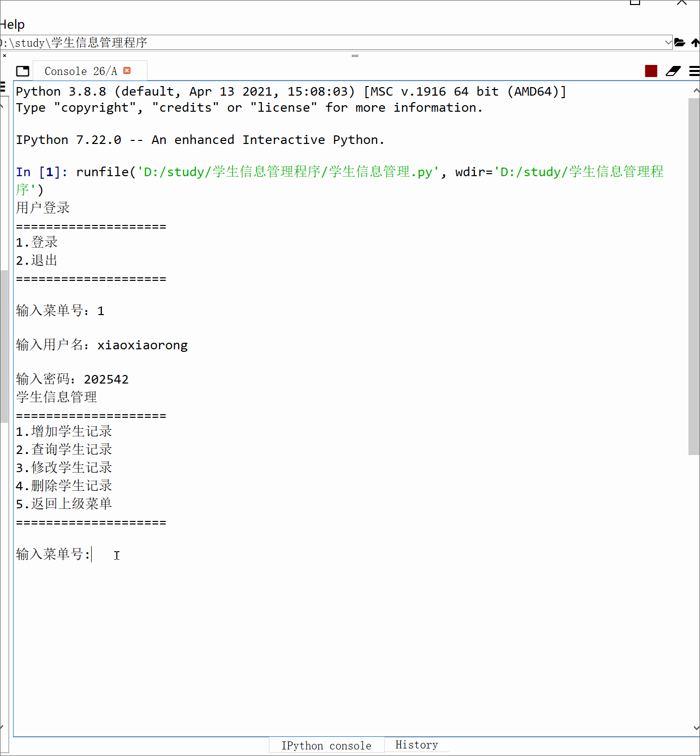
Task: Click the small close icon on Console 26/A tab
Action: click(127, 70)
